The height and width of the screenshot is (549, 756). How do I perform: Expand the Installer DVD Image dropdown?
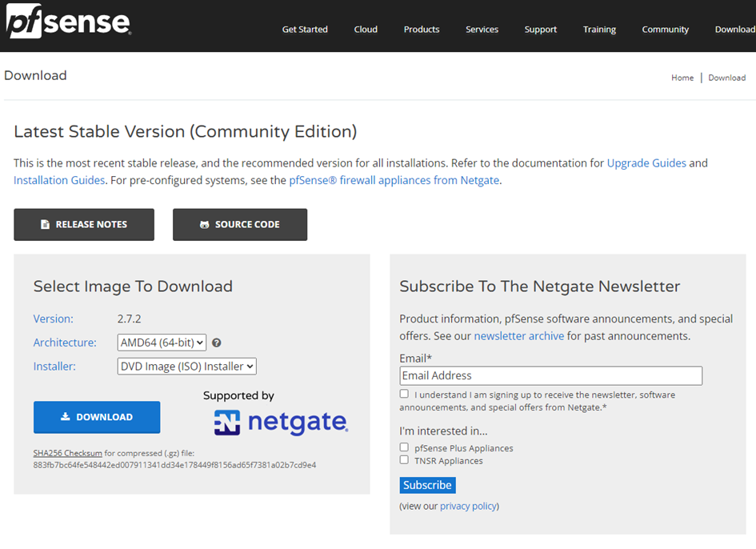coord(186,367)
